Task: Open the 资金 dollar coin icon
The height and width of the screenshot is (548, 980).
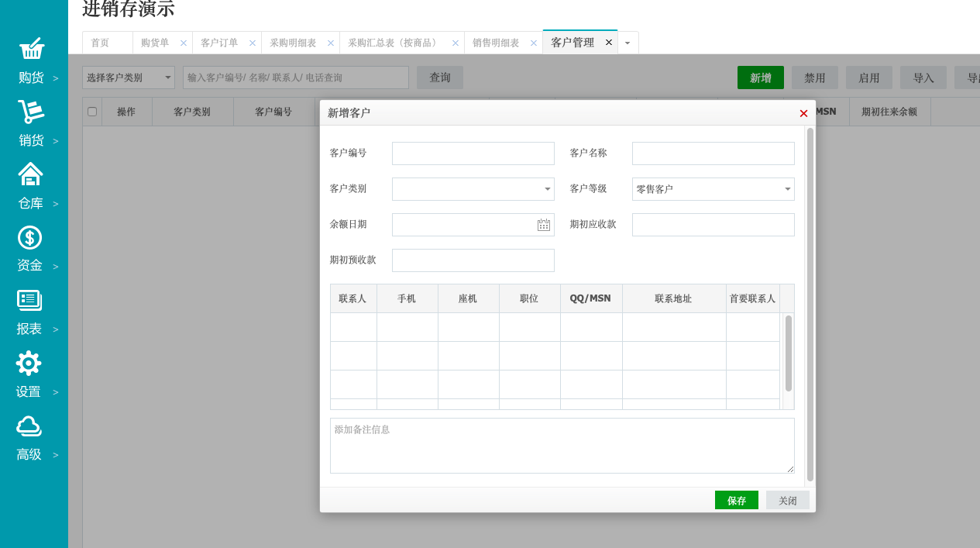Action: point(29,237)
